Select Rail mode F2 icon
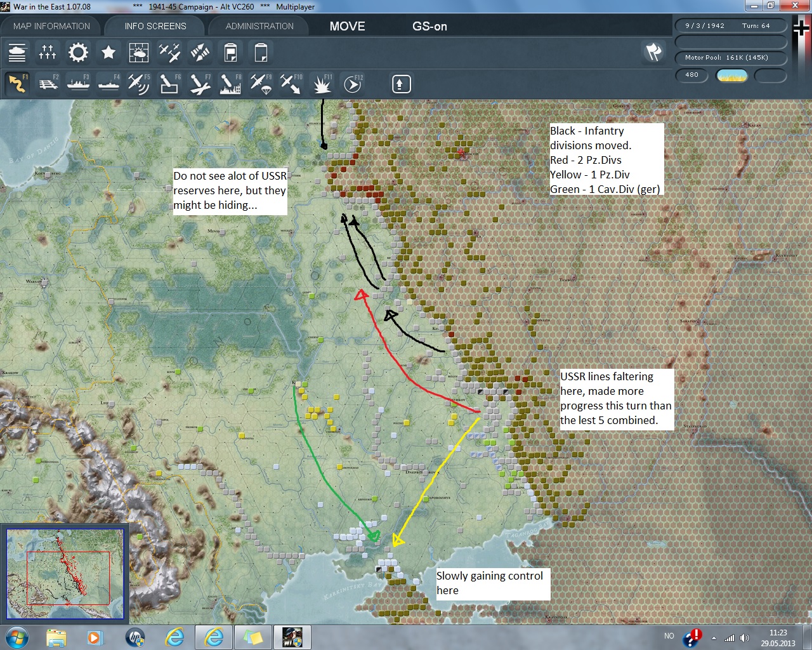 point(48,84)
